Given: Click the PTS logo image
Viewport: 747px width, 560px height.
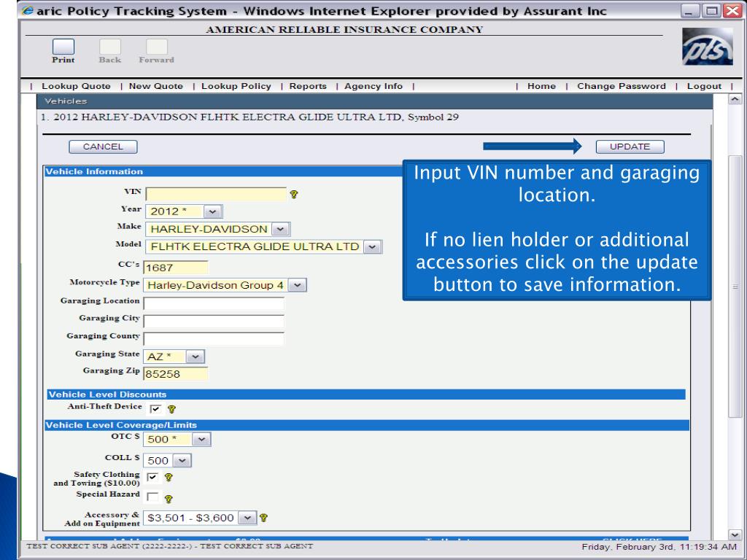Looking at the screenshot, I should 708,46.
